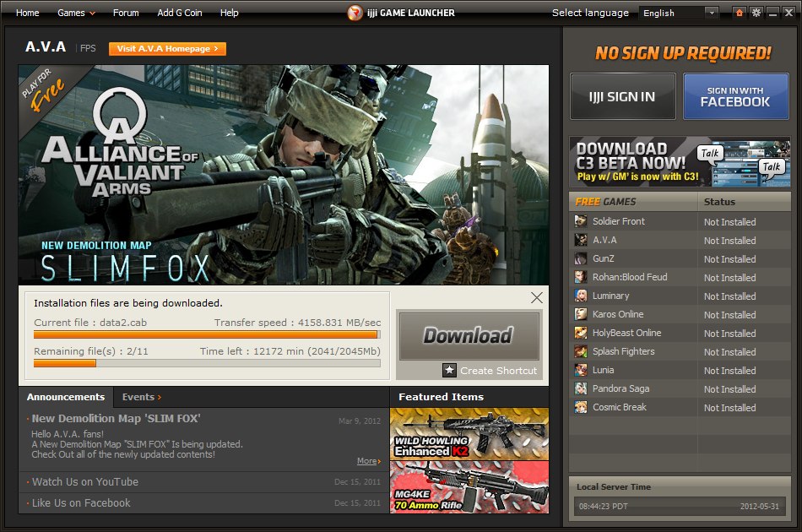Viewport: 802px width, 532px height.
Task: Select the Splash Fighters game icon
Action: pos(581,351)
